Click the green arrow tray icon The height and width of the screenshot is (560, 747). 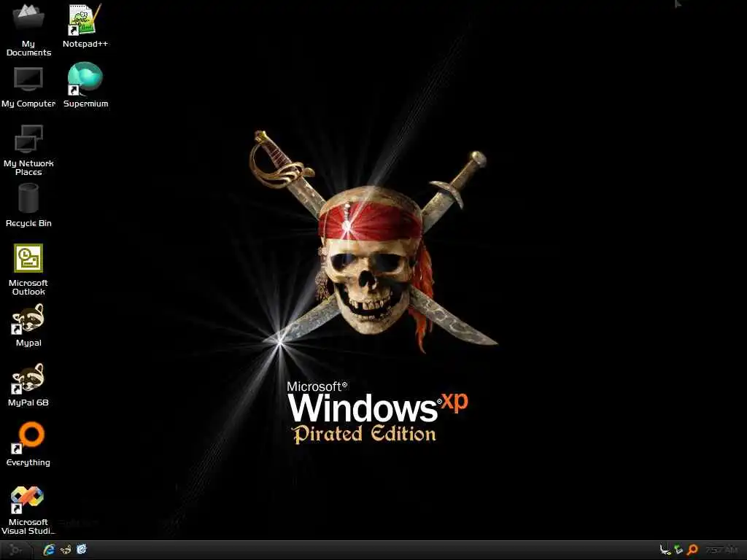[678, 550]
